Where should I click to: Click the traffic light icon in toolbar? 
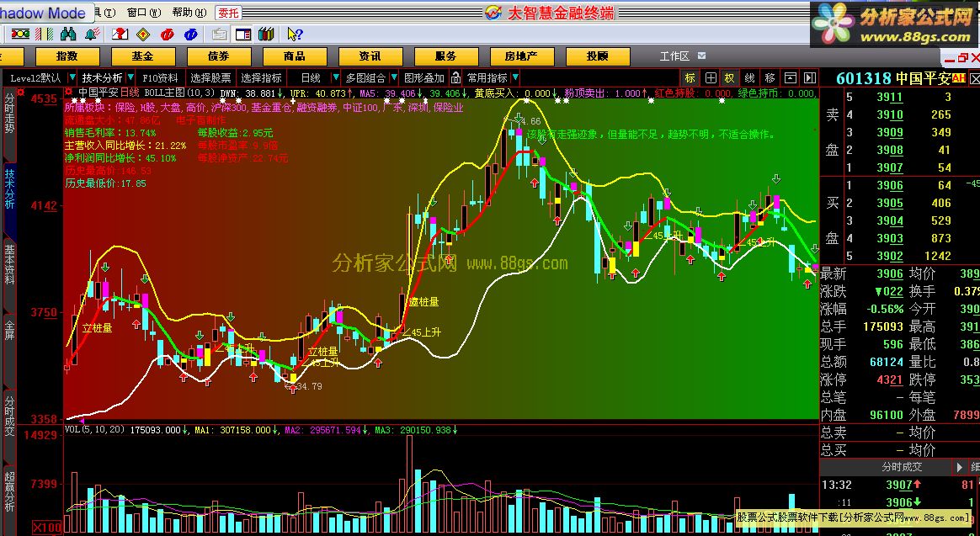pyautogui.click(x=20, y=34)
